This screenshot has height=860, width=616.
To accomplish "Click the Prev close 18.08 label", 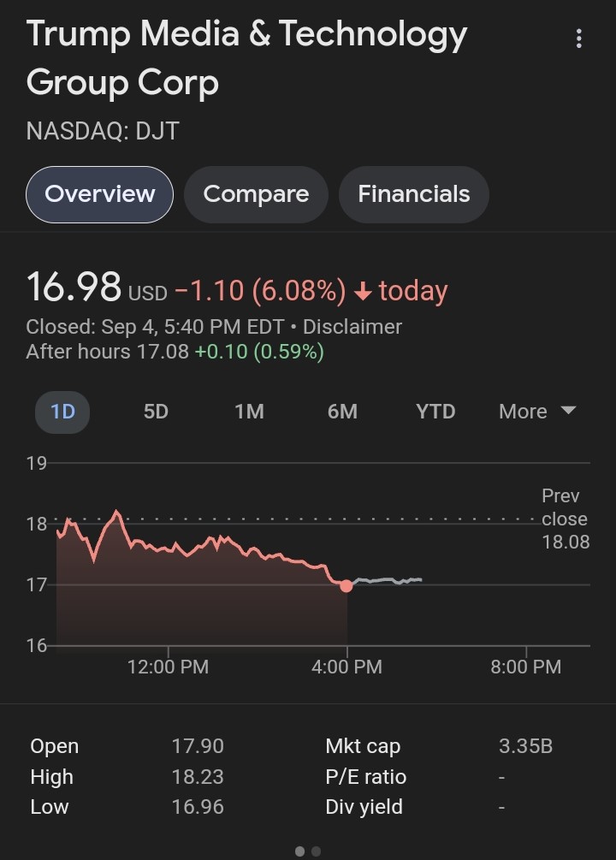I will click(x=565, y=519).
